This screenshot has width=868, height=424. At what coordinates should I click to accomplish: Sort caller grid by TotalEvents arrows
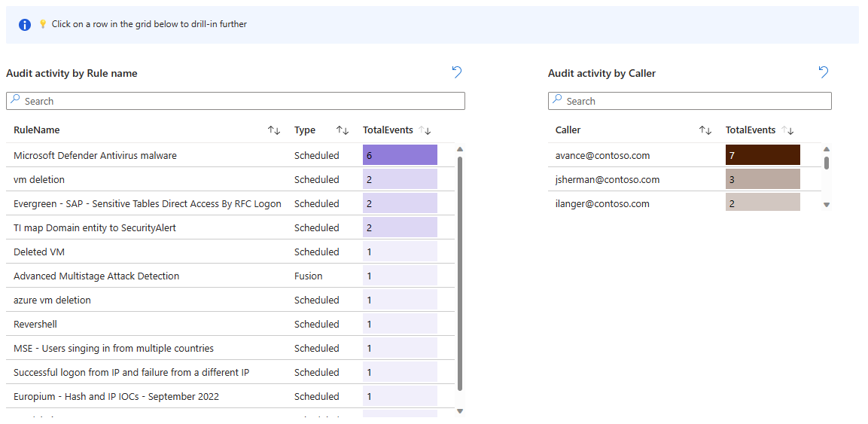point(788,130)
